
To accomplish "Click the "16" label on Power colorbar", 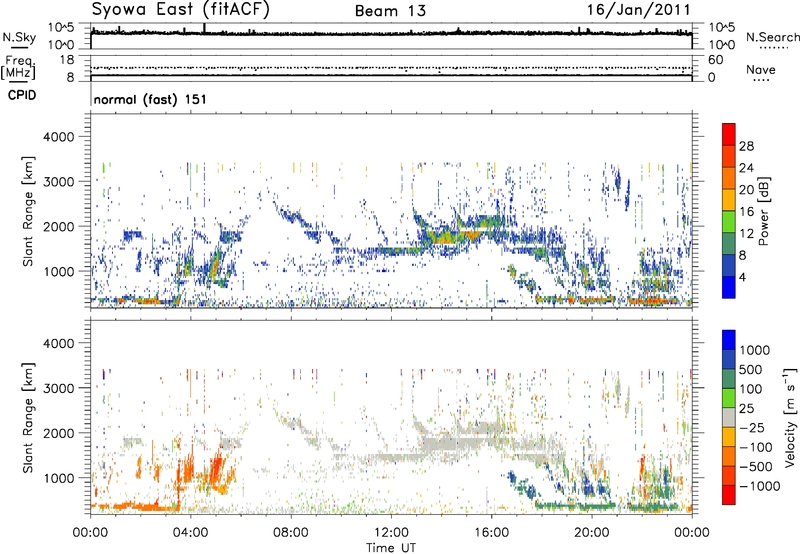I will coord(746,212).
